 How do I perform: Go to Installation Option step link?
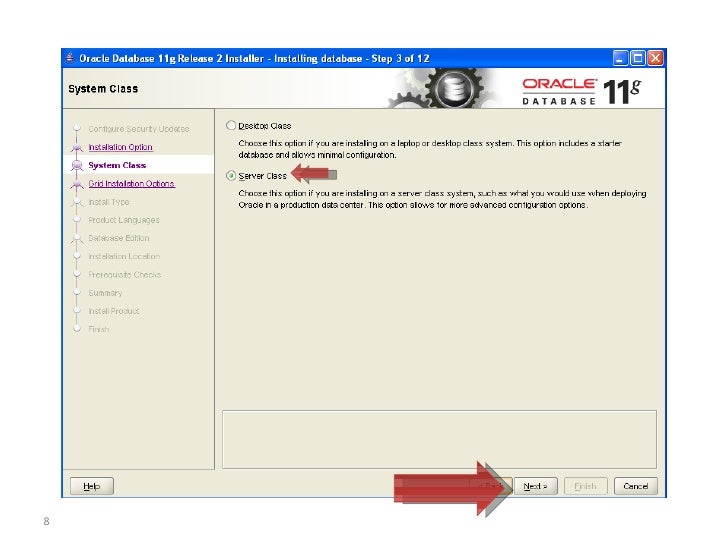point(120,147)
